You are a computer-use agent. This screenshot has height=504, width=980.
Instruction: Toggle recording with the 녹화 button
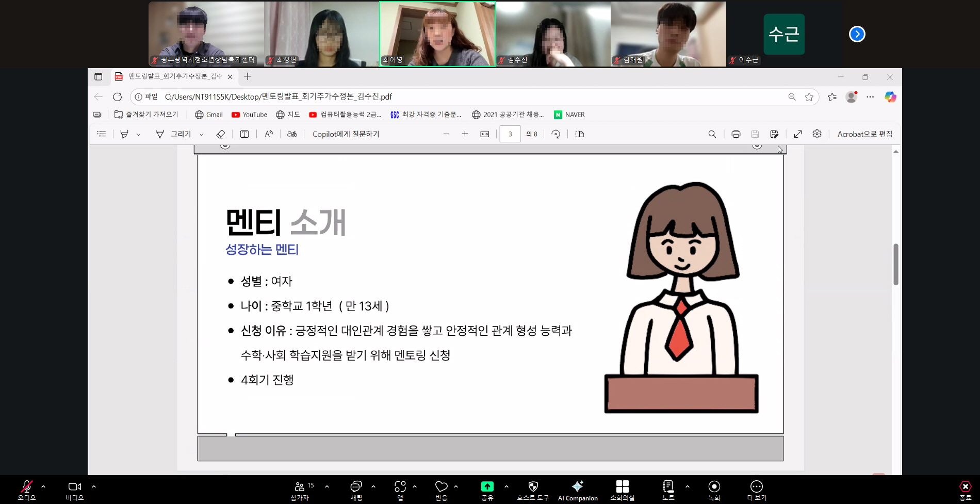[714, 490]
